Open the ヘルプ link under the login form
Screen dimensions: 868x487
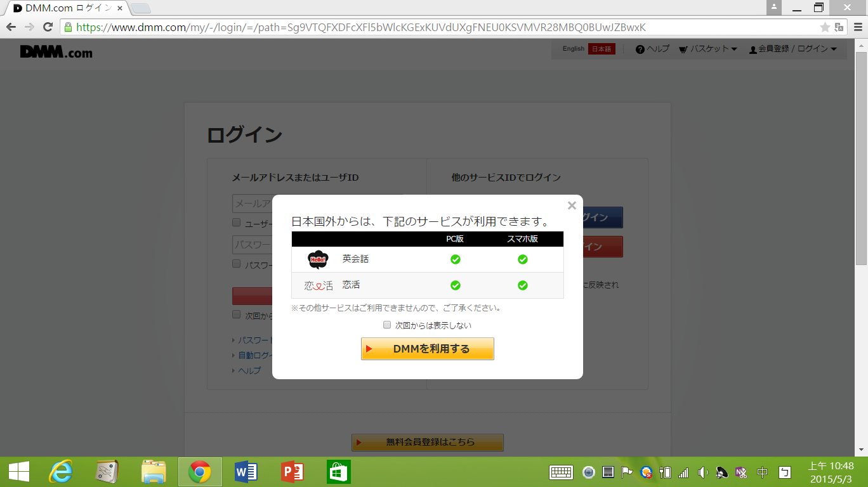[249, 370]
